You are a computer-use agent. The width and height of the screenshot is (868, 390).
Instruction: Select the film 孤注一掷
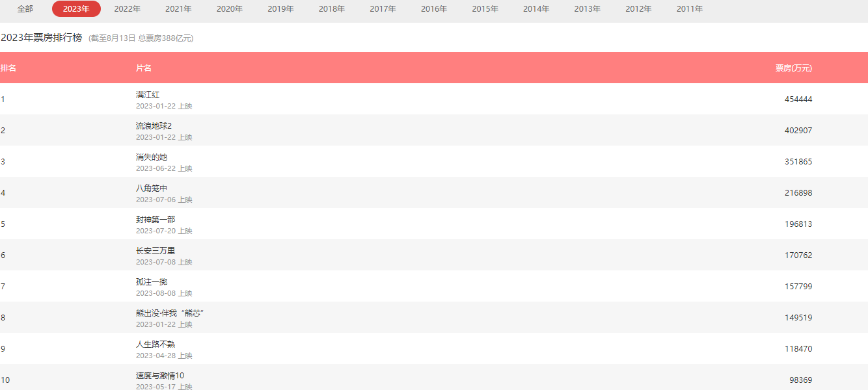152,282
